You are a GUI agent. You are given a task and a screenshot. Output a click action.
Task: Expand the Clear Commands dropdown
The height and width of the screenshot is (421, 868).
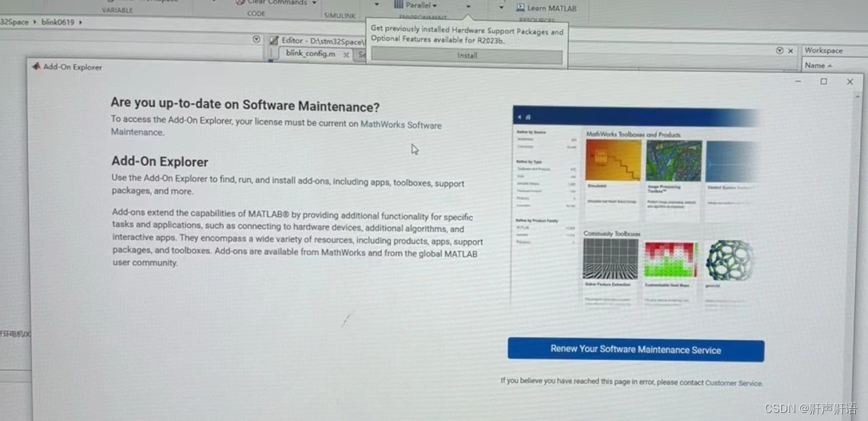314,3
